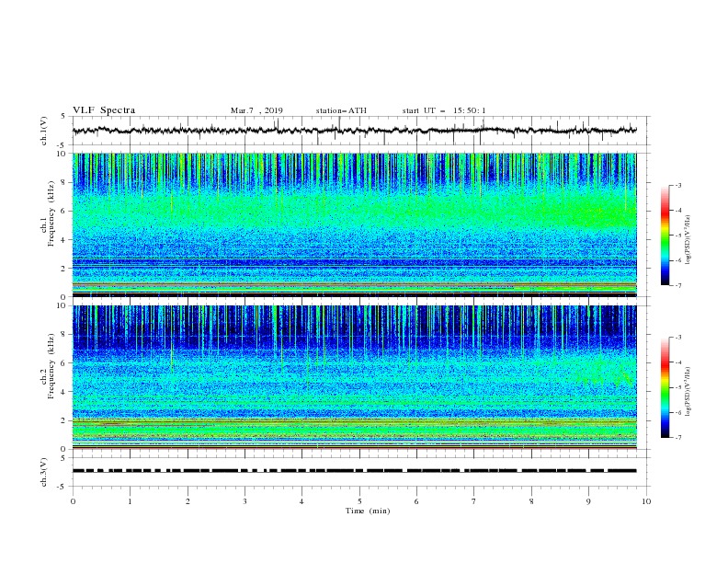Screen dimensions: 728x563
Task: Click the "8" kHz tick on ch.2 axis
Action: pyautogui.click(x=64, y=335)
